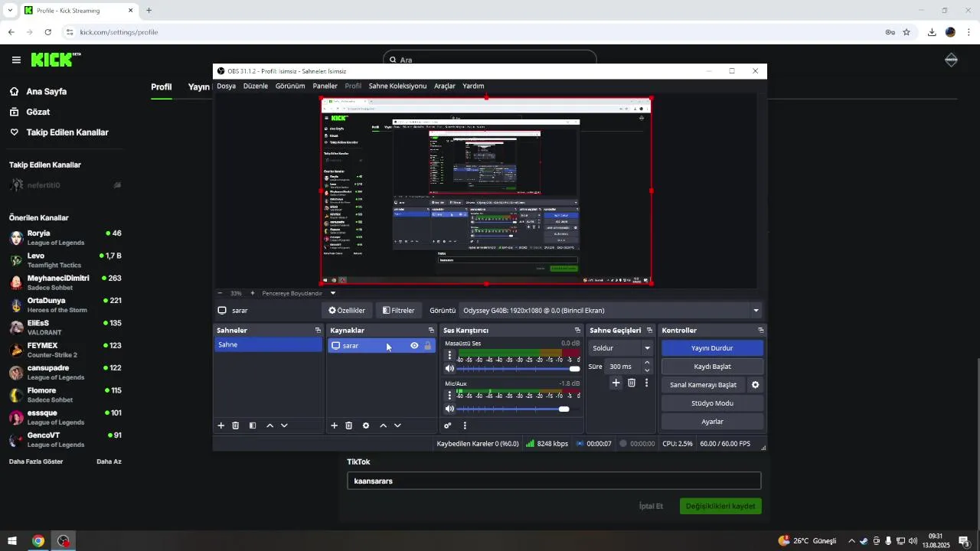
Task: Move source down in Kaynaklar panel
Action: 397,425
